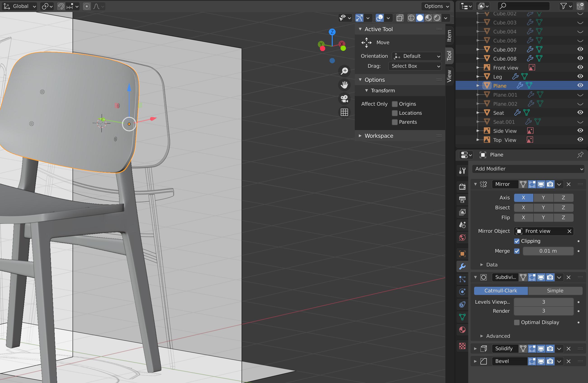Screen dimensions: 588x383
Task: Enable Clipping in the Mirror modifier
Action: [517, 241]
